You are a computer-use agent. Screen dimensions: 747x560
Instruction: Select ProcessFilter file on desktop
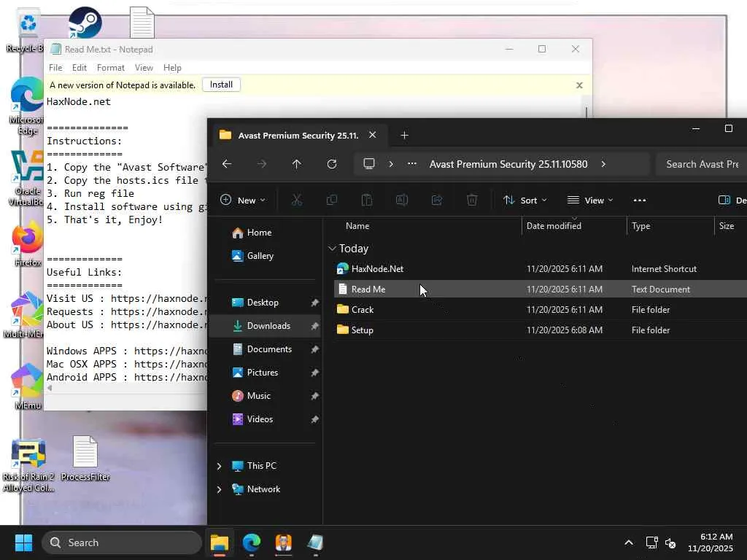(x=85, y=458)
